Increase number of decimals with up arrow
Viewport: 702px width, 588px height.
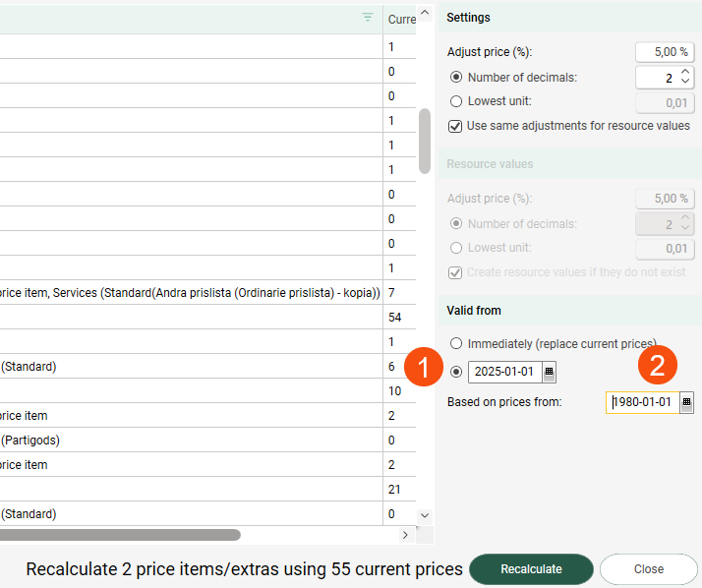tap(685, 72)
